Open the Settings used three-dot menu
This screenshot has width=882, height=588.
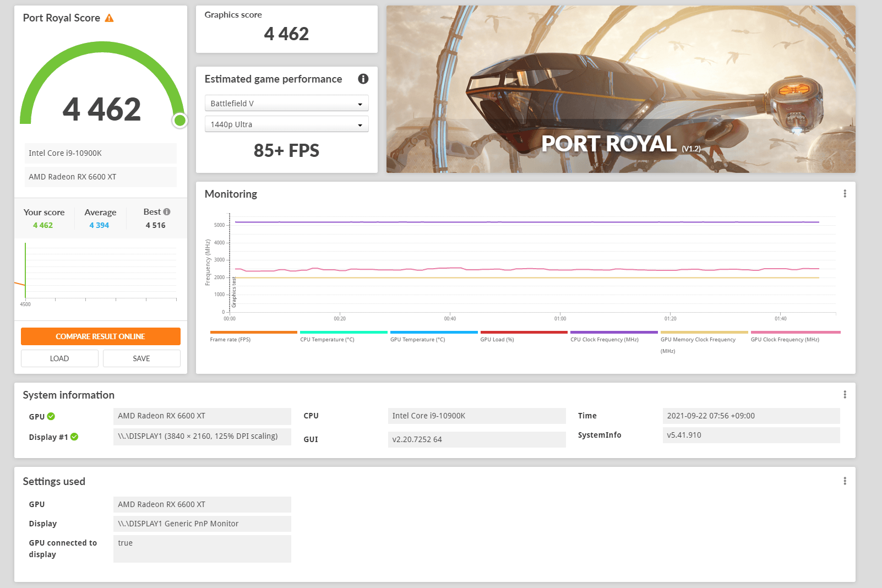[845, 481]
